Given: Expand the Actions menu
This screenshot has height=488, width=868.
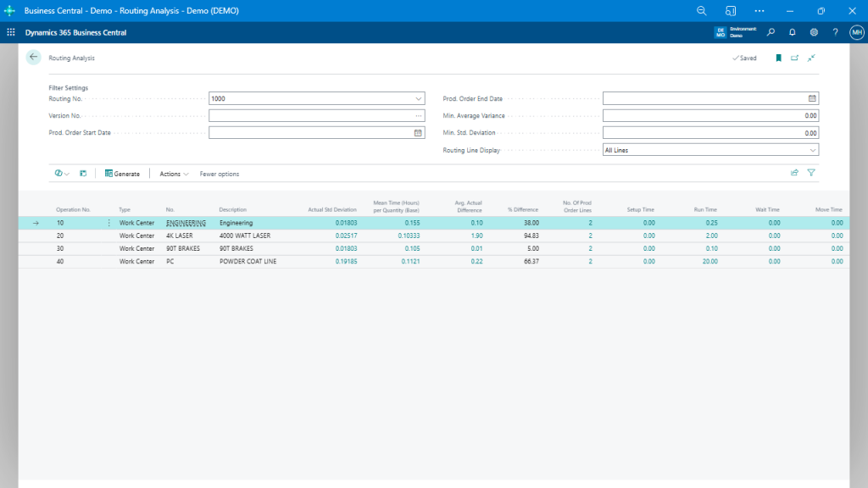Looking at the screenshot, I should (172, 173).
